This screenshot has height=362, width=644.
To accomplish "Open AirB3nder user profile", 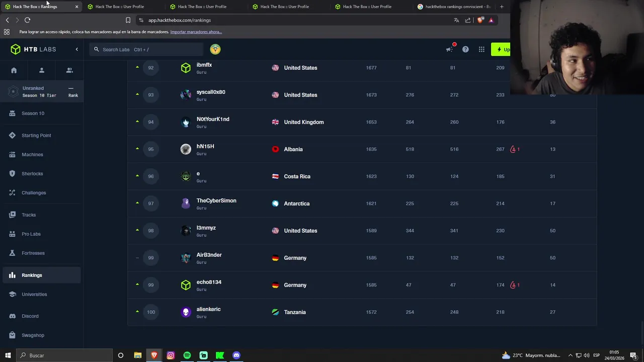I will click(x=209, y=255).
